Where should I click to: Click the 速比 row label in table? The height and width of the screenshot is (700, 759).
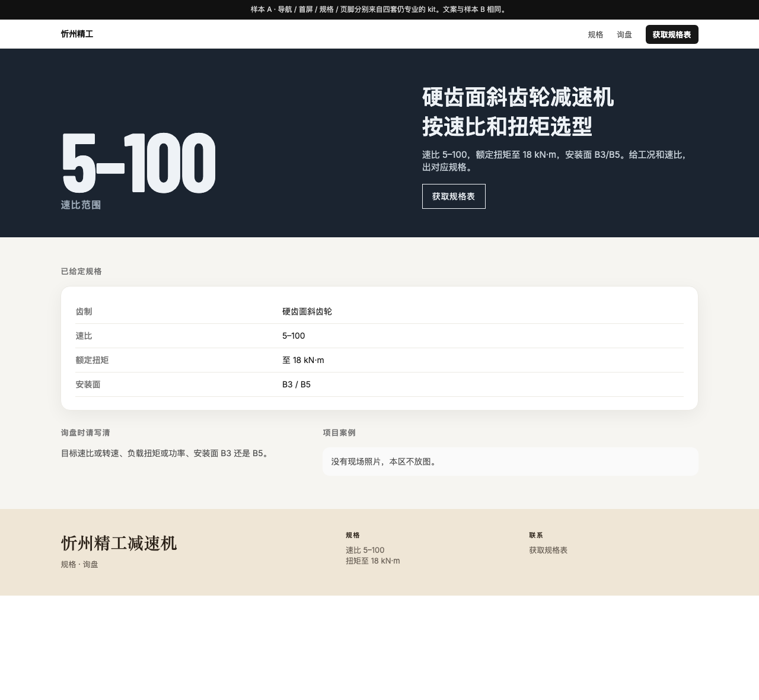point(84,336)
